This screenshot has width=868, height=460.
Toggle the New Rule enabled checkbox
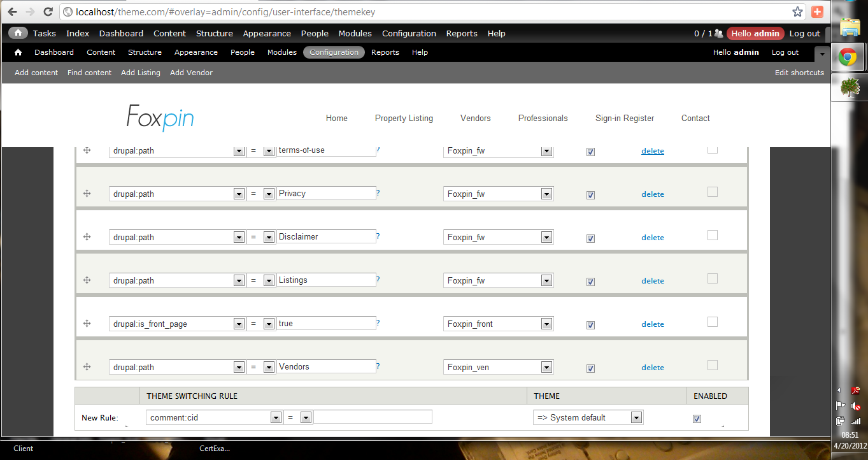697,419
